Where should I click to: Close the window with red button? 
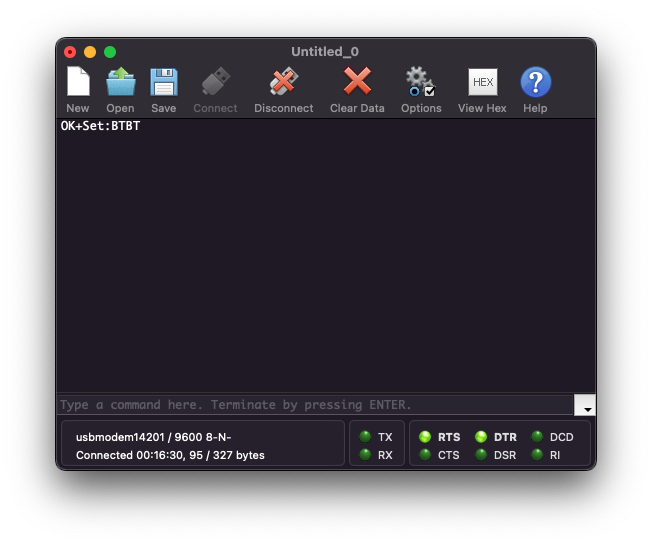[x=70, y=52]
